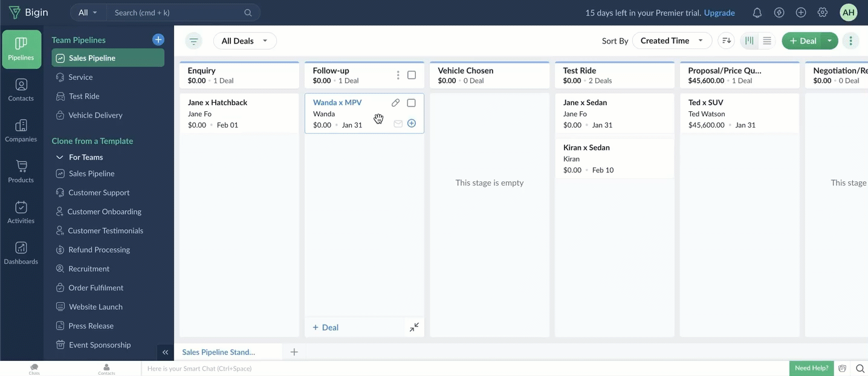Open the Created Time sort dropdown

pos(672,41)
